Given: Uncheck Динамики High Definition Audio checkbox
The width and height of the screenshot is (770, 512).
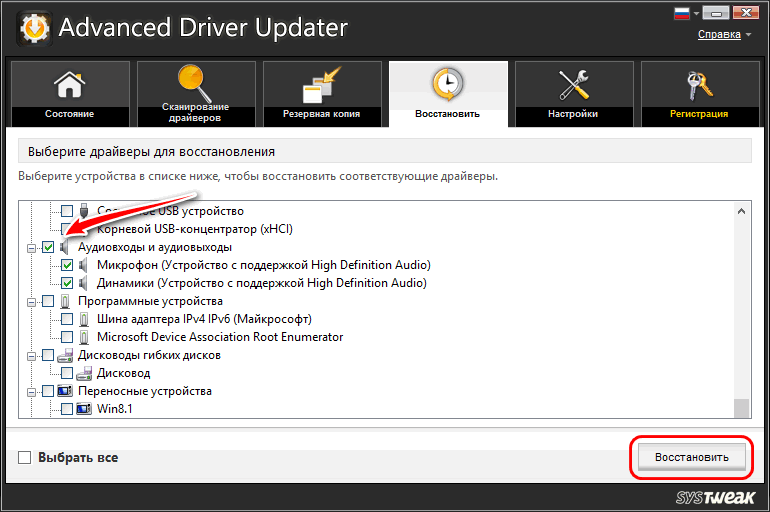Looking at the screenshot, I should click(67, 283).
